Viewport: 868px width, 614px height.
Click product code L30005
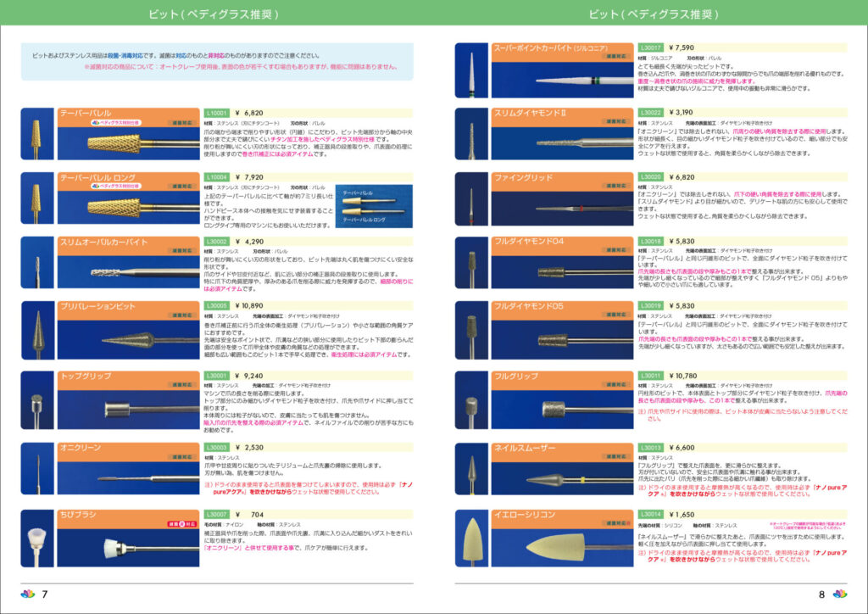click(x=216, y=305)
